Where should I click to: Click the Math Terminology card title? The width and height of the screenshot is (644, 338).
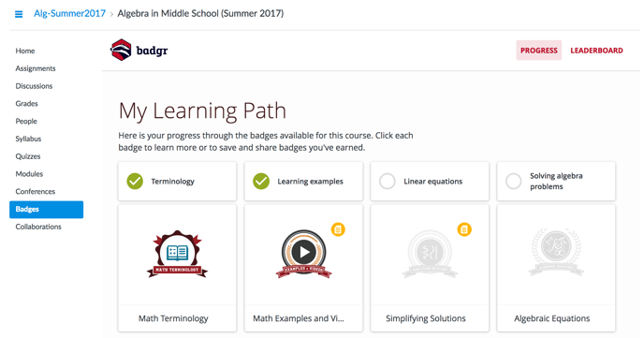(x=173, y=318)
